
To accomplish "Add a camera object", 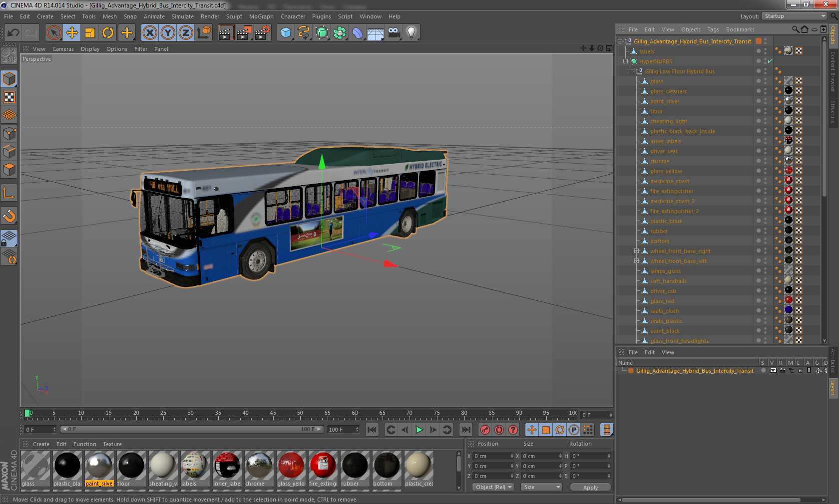I will coord(394,33).
